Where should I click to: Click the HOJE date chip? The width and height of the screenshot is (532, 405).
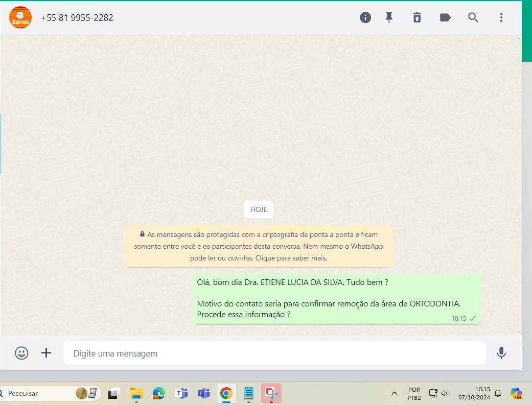pyautogui.click(x=259, y=209)
